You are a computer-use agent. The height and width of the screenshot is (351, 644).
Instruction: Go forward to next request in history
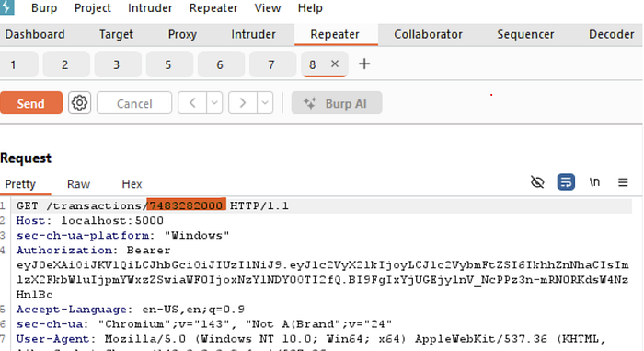[243, 103]
